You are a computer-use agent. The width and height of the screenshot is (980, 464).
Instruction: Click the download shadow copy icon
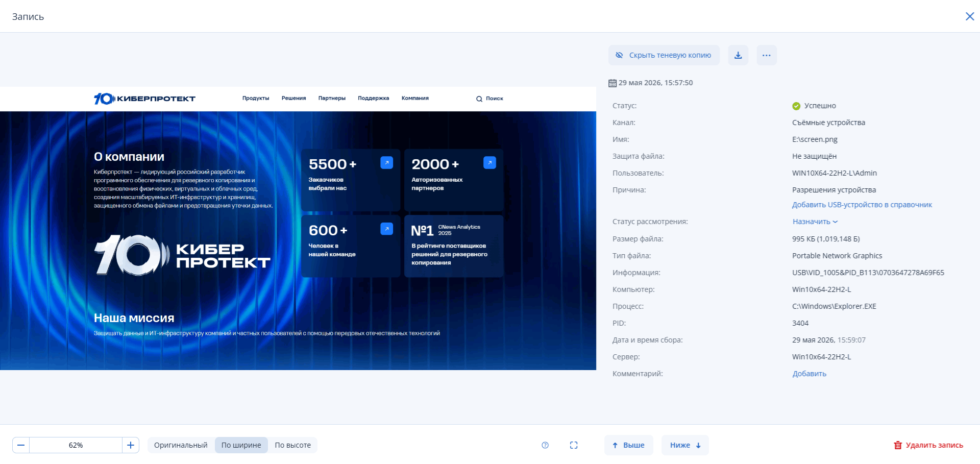(738, 55)
